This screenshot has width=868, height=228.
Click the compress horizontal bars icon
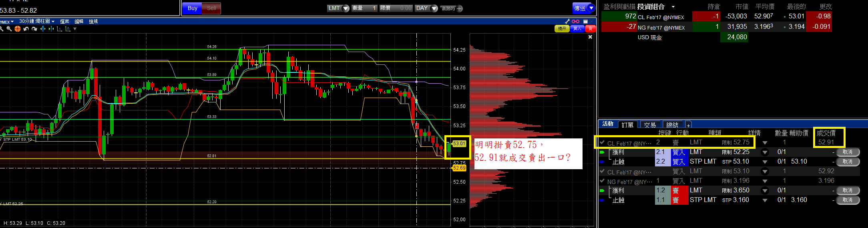(x=51, y=29)
